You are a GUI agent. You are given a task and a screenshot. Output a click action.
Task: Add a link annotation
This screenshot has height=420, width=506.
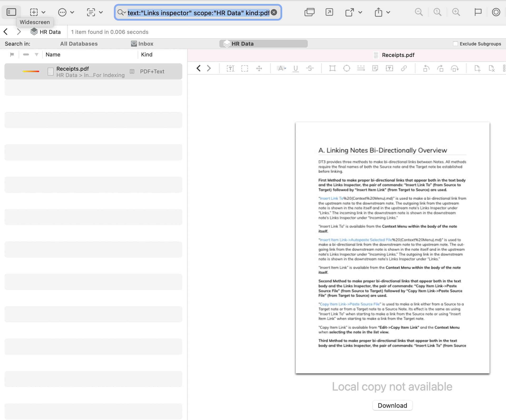(x=404, y=69)
